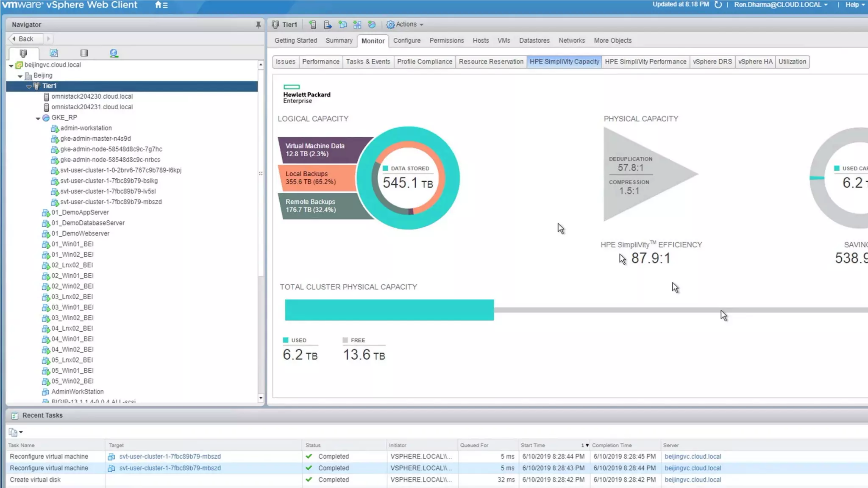Switch to the Configure tab
This screenshot has width=868, height=488.
[x=406, y=41]
